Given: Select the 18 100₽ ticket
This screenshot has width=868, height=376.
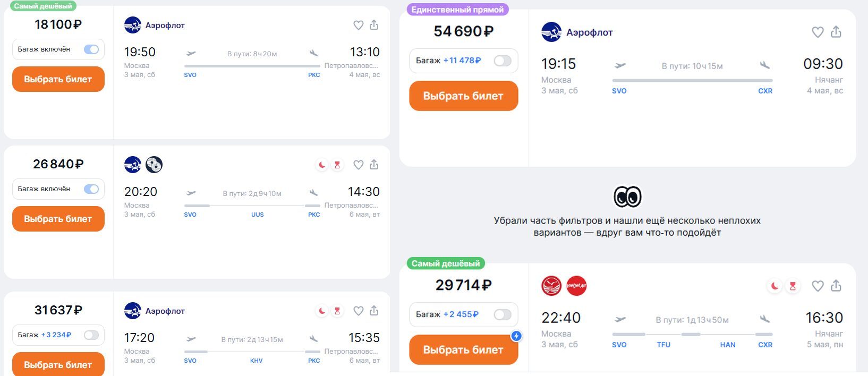Looking at the screenshot, I should point(58,79).
